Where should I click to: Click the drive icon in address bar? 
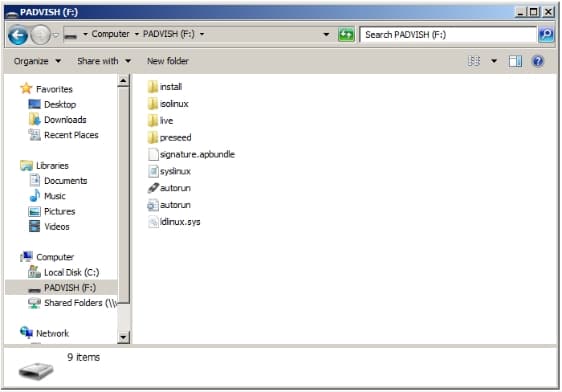[71, 36]
